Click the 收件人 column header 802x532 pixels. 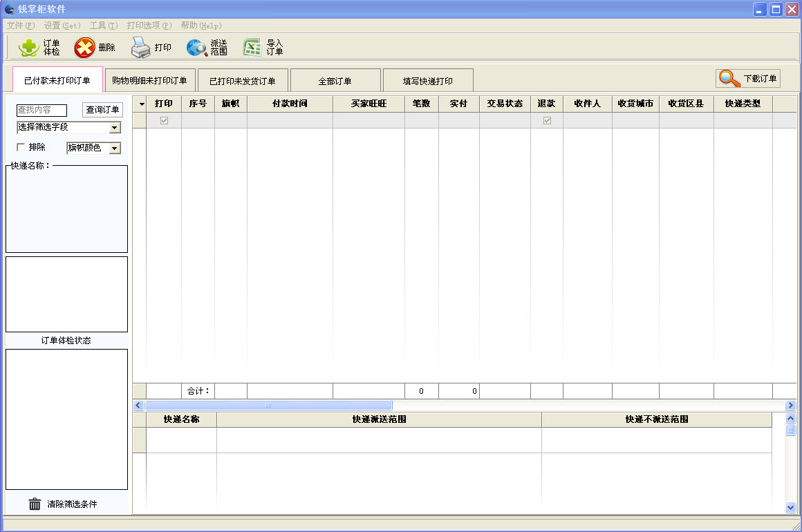point(587,104)
